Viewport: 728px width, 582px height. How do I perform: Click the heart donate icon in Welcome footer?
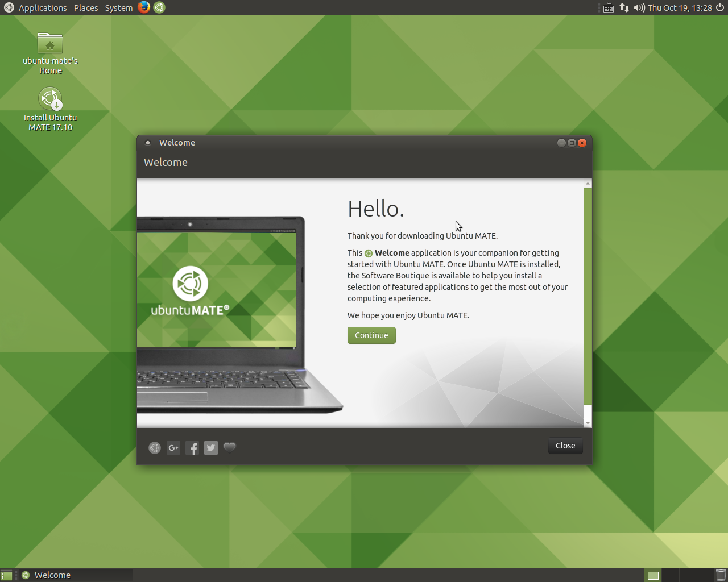point(230,447)
